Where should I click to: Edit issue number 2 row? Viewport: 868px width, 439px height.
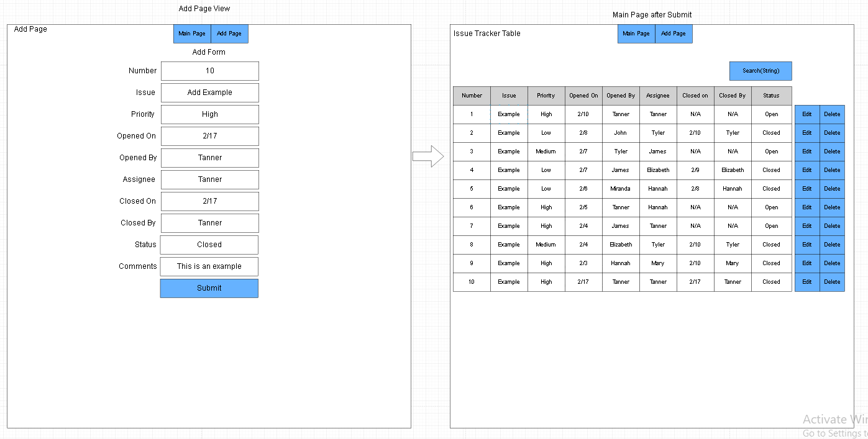807,133
